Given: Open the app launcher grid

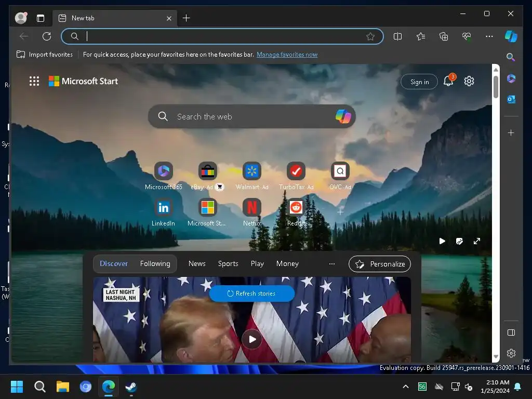Looking at the screenshot, I should tap(34, 81).
